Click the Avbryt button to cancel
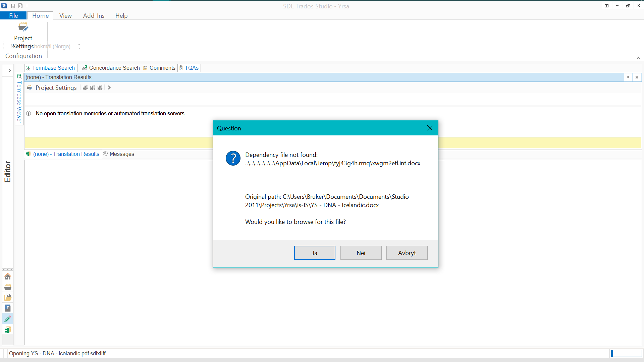This screenshot has width=644, height=362. (407, 253)
